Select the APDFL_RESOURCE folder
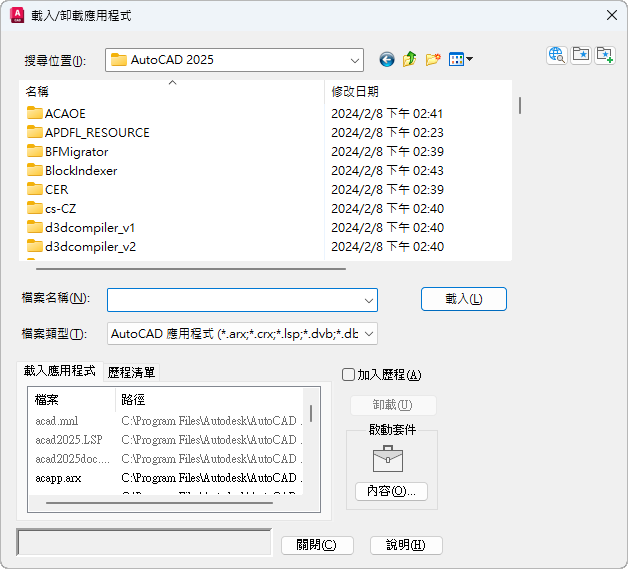Screen dimensions: 628x569 [88, 133]
